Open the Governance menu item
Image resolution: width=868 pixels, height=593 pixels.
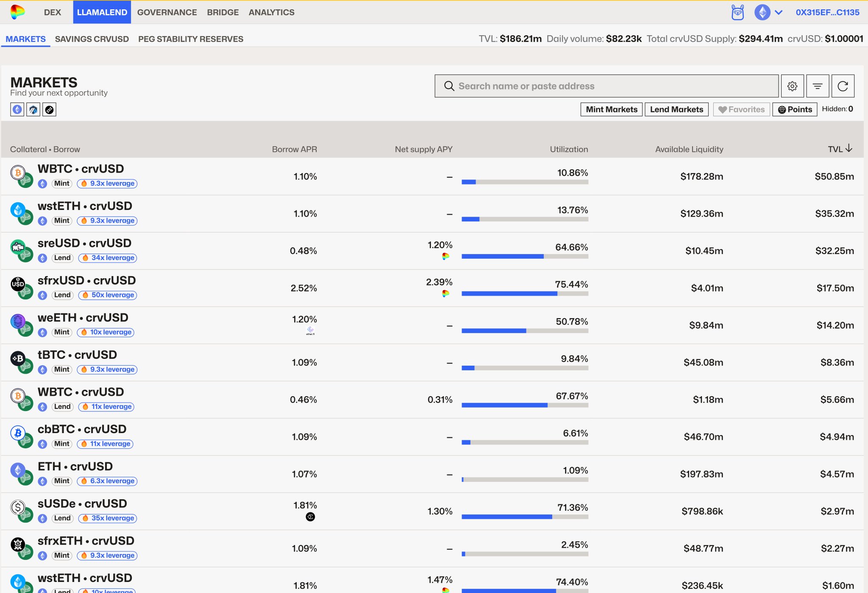click(167, 12)
